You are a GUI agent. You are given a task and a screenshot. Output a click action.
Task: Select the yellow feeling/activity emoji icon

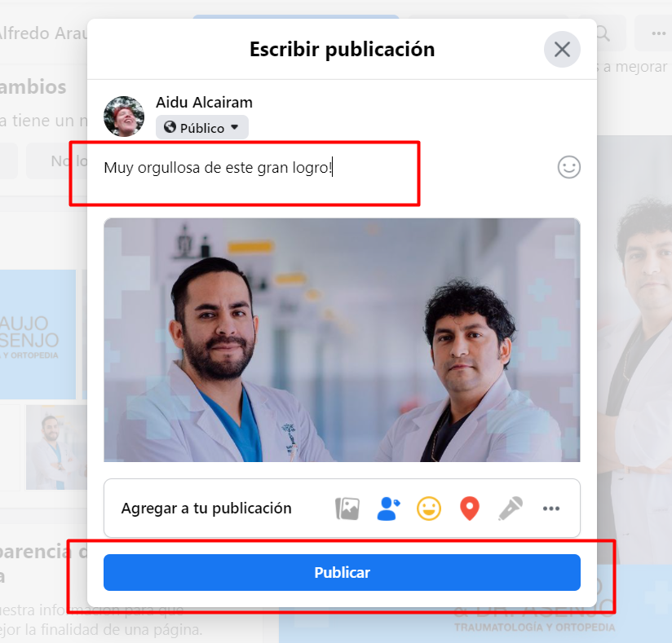click(x=429, y=509)
